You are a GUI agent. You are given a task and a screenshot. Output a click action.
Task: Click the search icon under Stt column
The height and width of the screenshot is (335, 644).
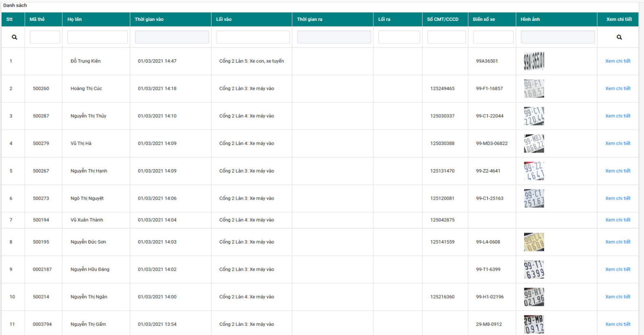coord(14,37)
